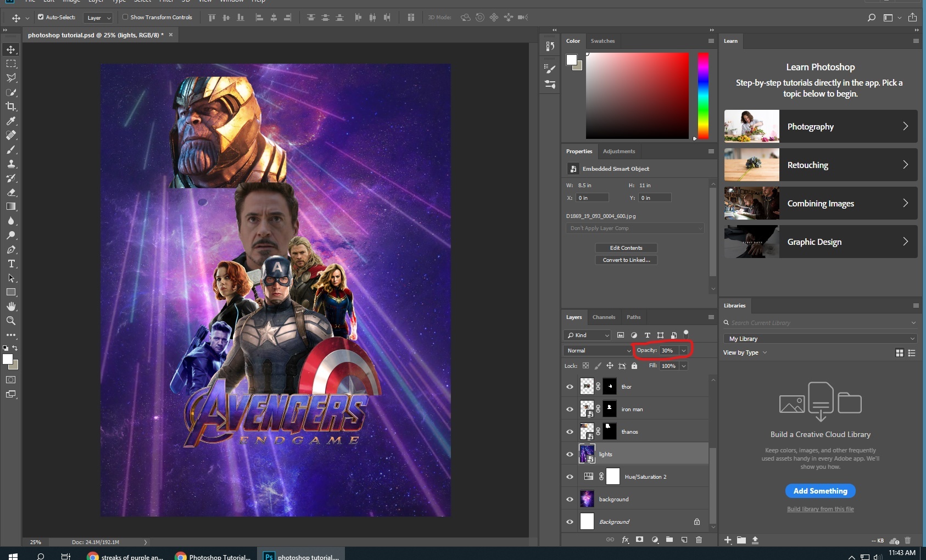This screenshot has height=560, width=926.
Task: Hide the iron man layer
Action: pyautogui.click(x=570, y=409)
